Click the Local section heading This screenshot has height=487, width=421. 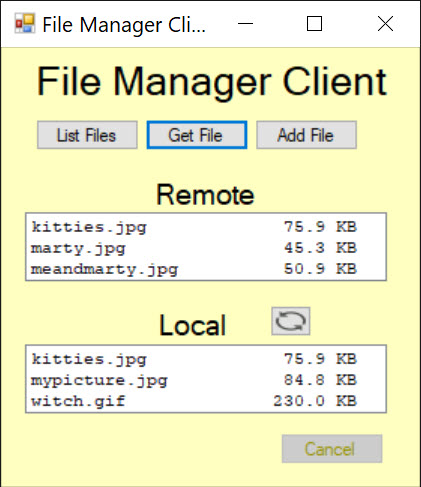pos(193,325)
